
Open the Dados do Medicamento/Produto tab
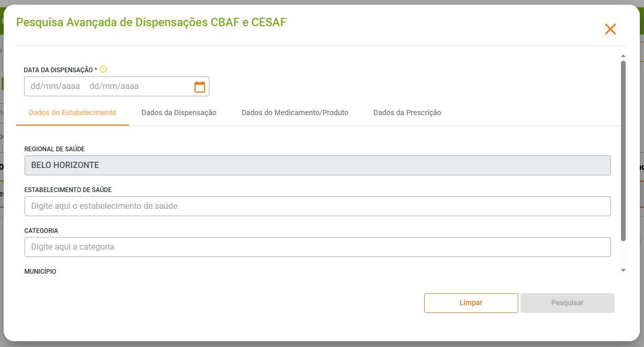(x=295, y=113)
